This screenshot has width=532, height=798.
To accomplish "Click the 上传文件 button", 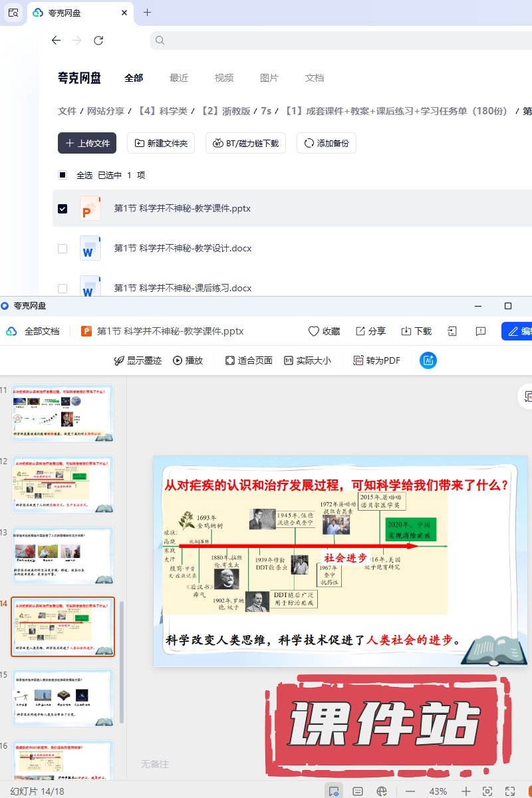I will point(87,143).
